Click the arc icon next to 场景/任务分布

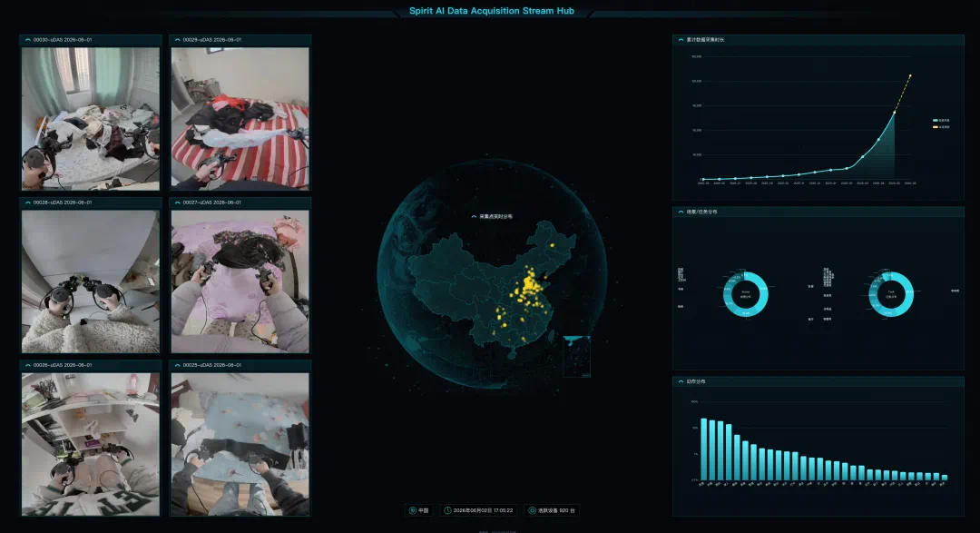[681, 212]
